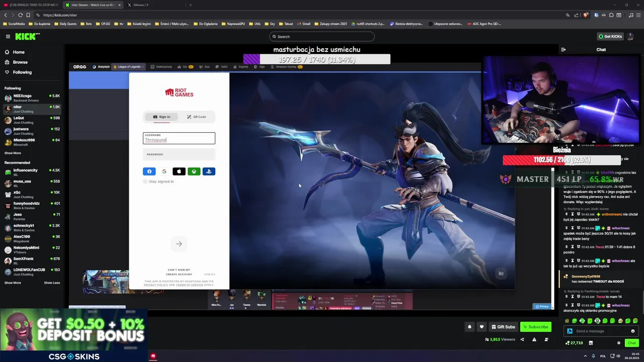Viewport: 644px width, 362px height.
Task: Click the green Chat send button
Action: tap(631, 343)
